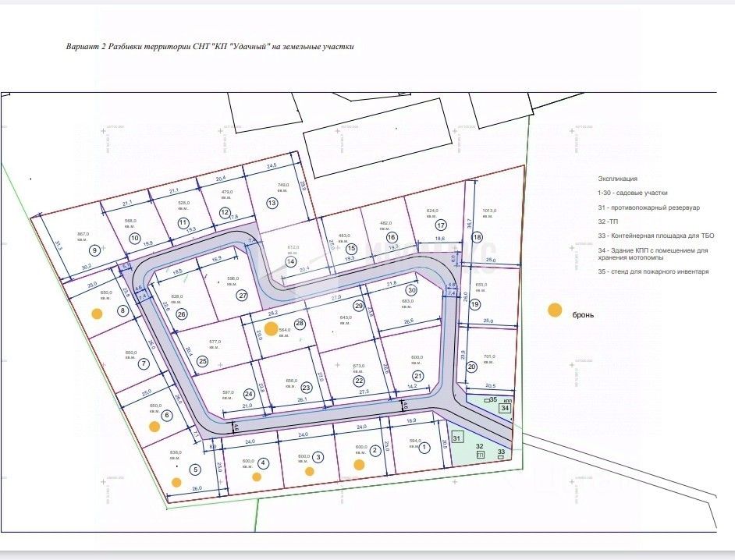Click the circled plot number 19
The width and height of the screenshot is (735, 560).
tap(475, 305)
